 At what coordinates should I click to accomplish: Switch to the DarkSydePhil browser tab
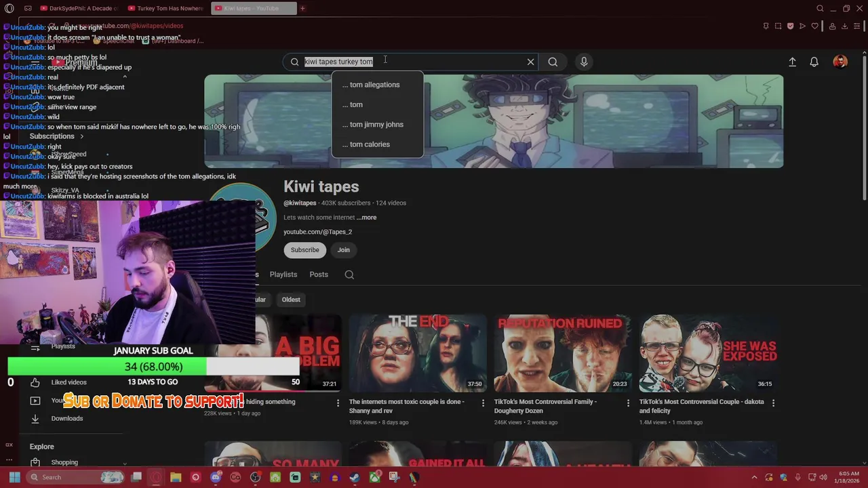tap(79, 8)
